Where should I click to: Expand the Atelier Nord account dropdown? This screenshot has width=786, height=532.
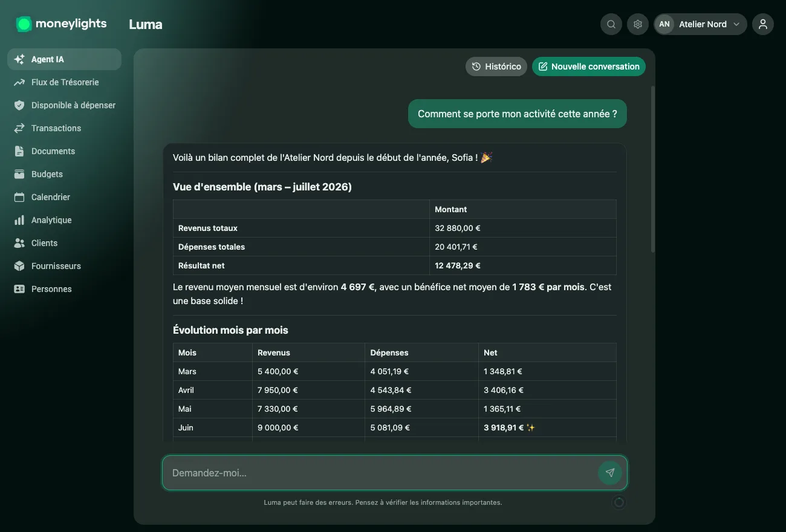coord(700,24)
